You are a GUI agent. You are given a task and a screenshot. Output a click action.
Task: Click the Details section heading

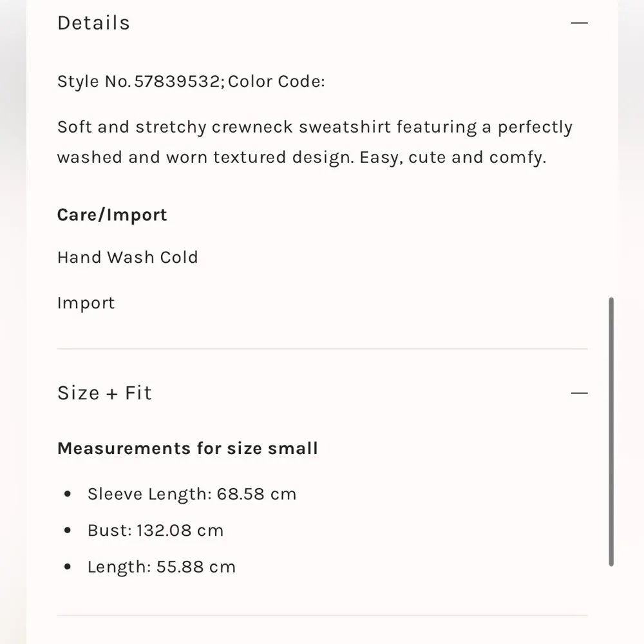pyautogui.click(x=94, y=23)
